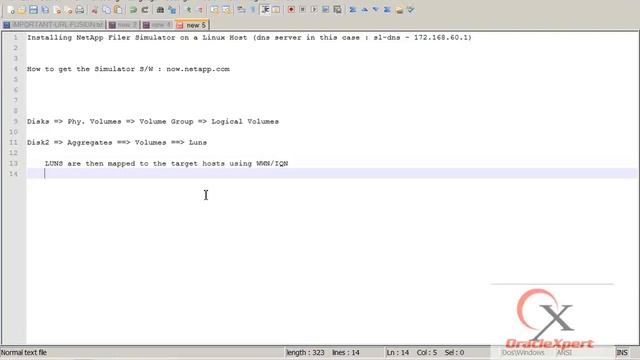This screenshot has width=640, height=360.
Task: Toggle word wrap in the toolbar
Action: point(241,10)
